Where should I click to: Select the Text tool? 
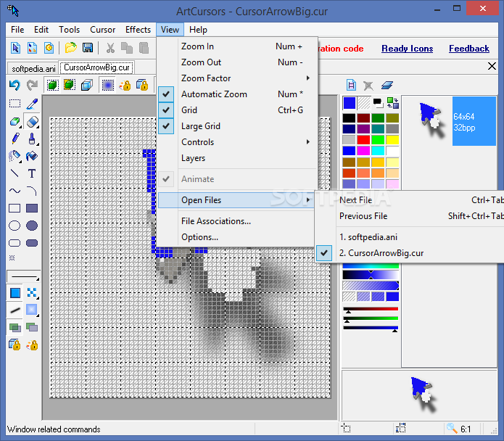click(32, 173)
